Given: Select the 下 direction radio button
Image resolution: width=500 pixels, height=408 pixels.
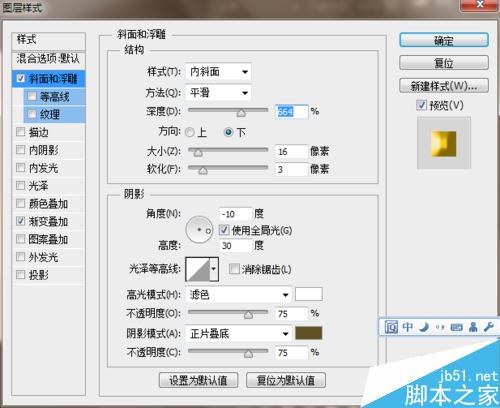Looking at the screenshot, I should (x=228, y=132).
